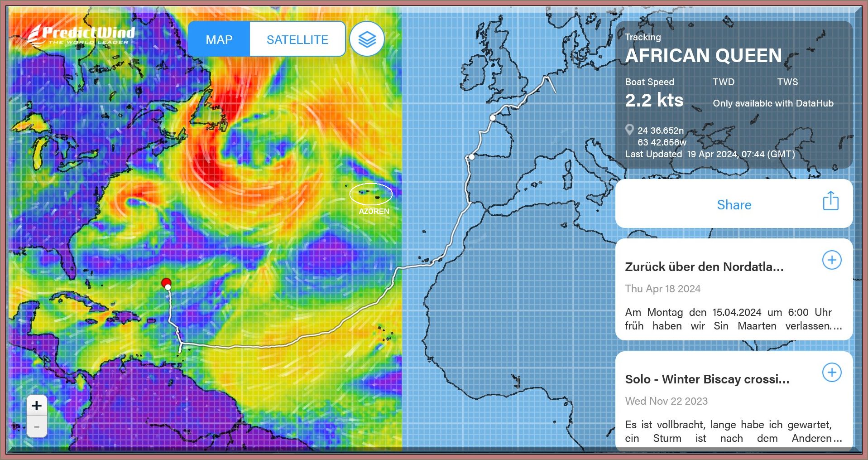Open the 'Solo - Winter Biscay crossi...' title
The height and width of the screenshot is (460, 868).
[x=707, y=379]
